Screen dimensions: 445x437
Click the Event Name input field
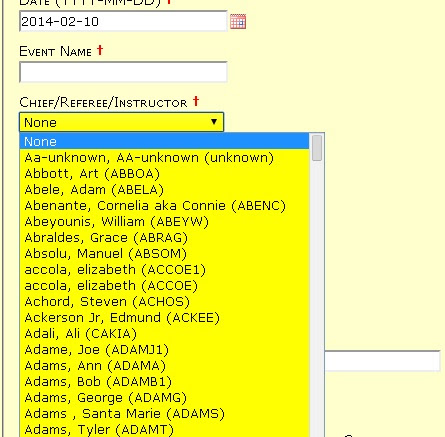pos(123,72)
